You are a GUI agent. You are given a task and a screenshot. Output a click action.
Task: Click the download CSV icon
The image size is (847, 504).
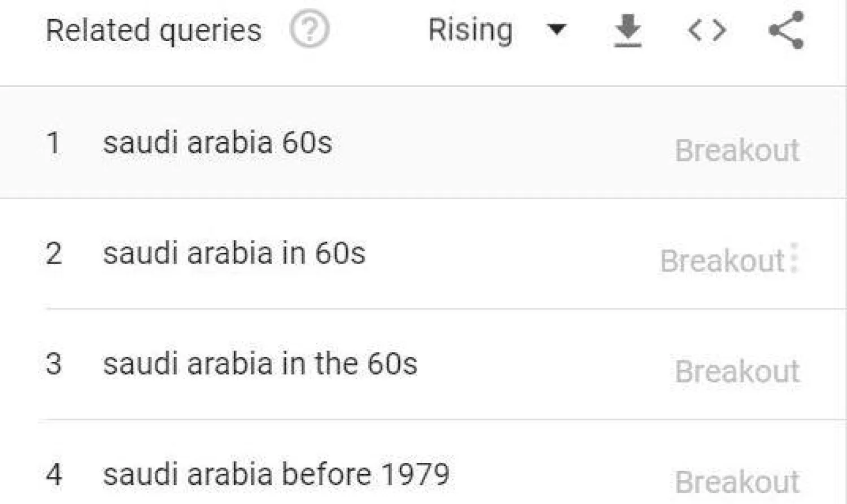[626, 31]
